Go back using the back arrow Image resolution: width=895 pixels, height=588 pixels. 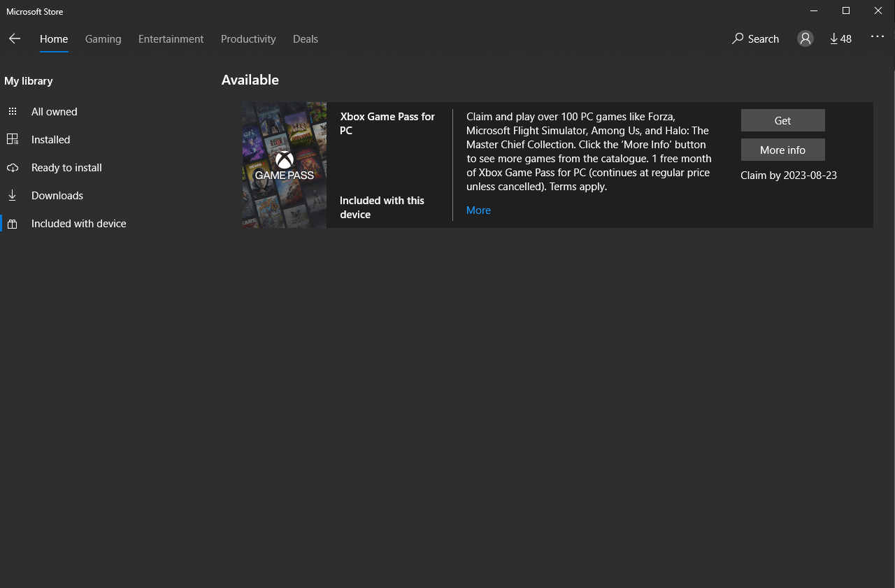click(15, 38)
